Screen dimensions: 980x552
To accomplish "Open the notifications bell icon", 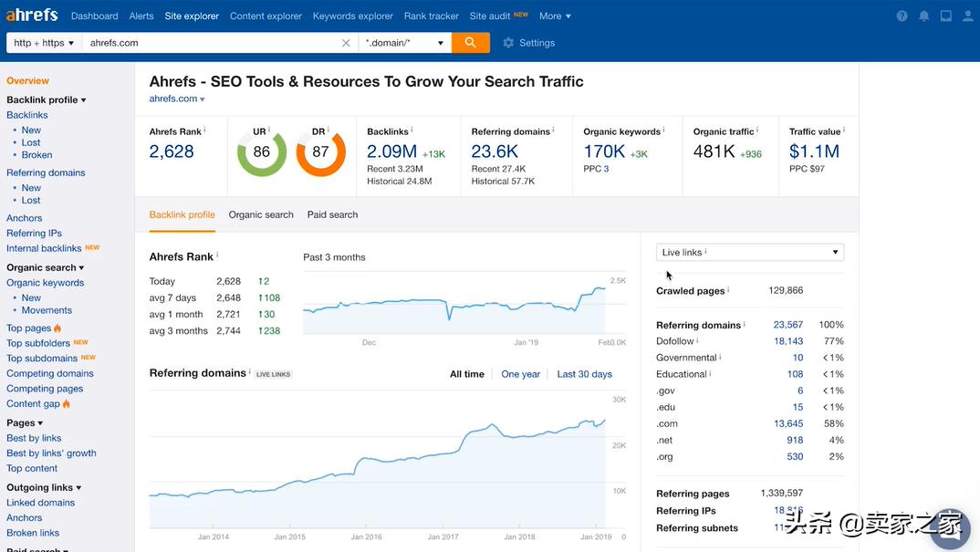I will pyautogui.click(x=924, y=16).
